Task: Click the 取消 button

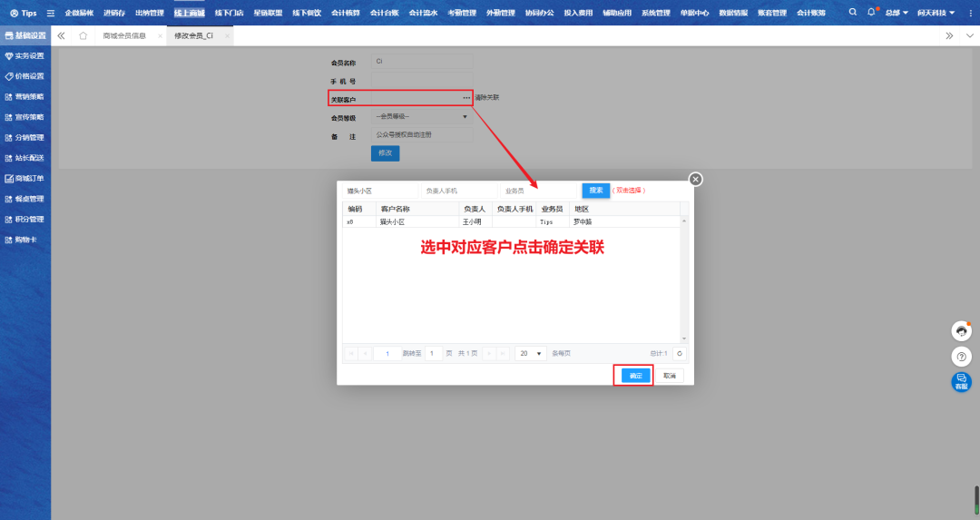Action: [669, 376]
